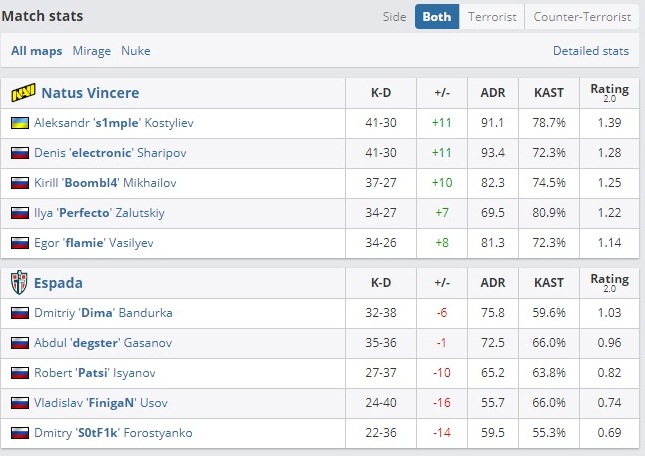This screenshot has width=645, height=456.
Task: Select the Both side filter
Action: 436,17
